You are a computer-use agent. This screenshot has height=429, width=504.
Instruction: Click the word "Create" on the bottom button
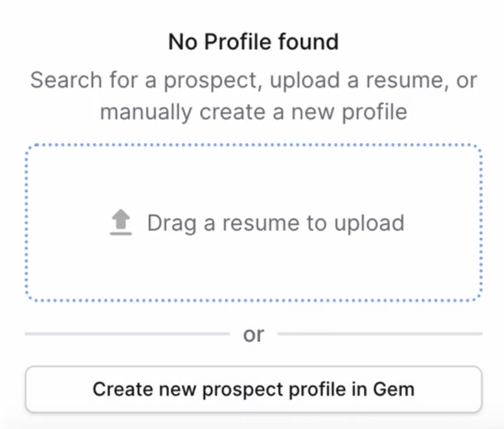tap(123, 389)
